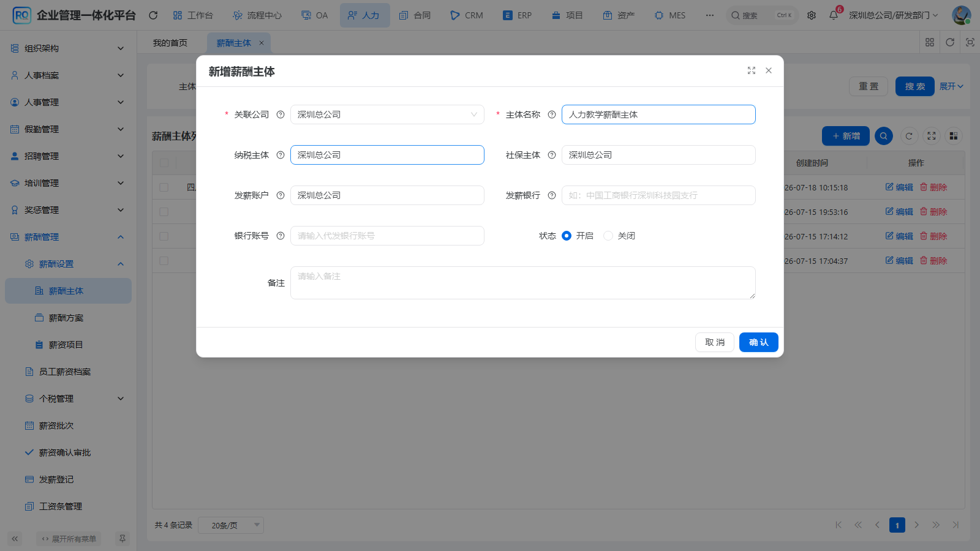The width and height of the screenshot is (980, 551).
Task: Click the tab refresh icon at top right
Action: tap(950, 42)
